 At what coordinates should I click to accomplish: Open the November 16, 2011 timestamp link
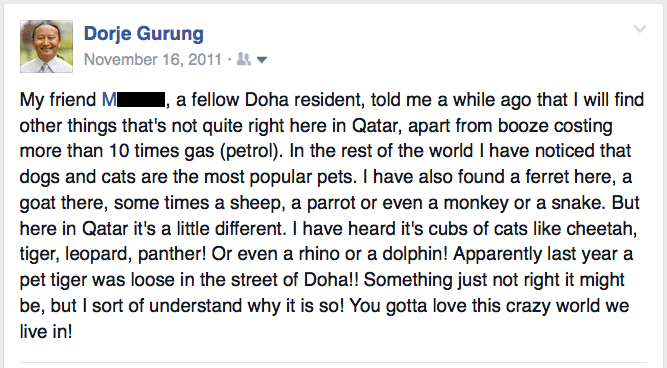(x=153, y=59)
